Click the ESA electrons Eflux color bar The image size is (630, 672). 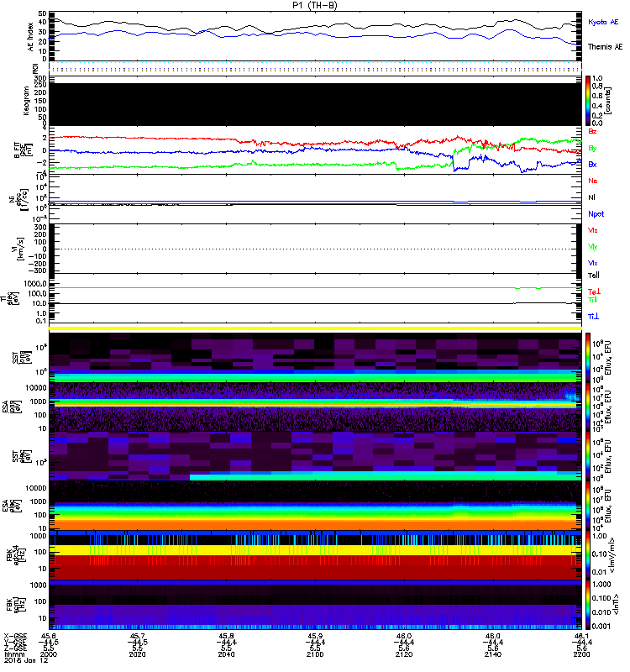[x=588, y=506]
